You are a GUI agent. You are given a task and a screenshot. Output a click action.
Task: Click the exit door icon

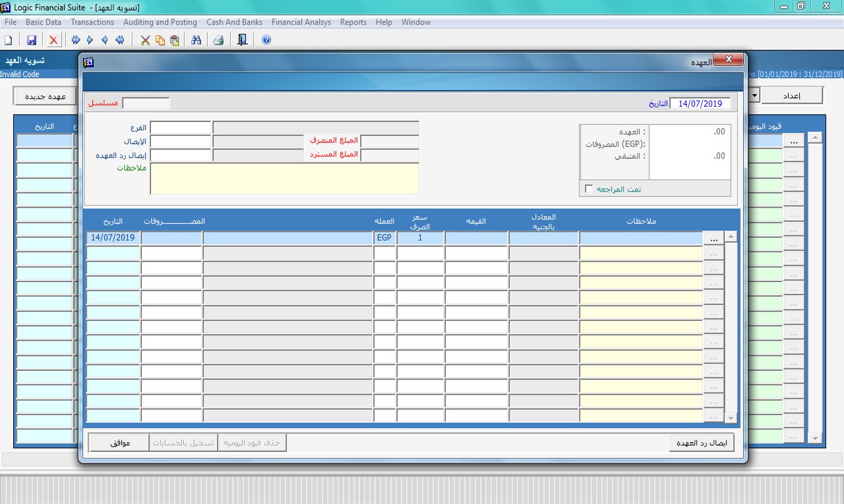pyautogui.click(x=242, y=40)
